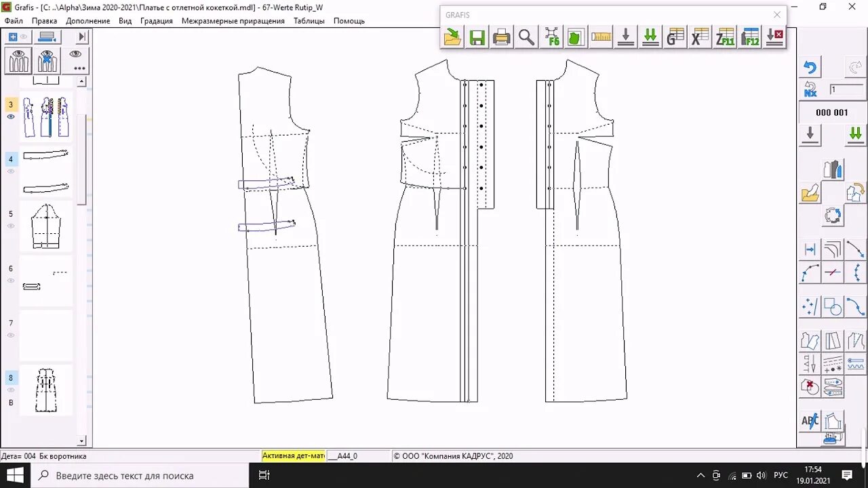Click the yellow folder edit icon
The image size is (868, 488).
point(810,193)
